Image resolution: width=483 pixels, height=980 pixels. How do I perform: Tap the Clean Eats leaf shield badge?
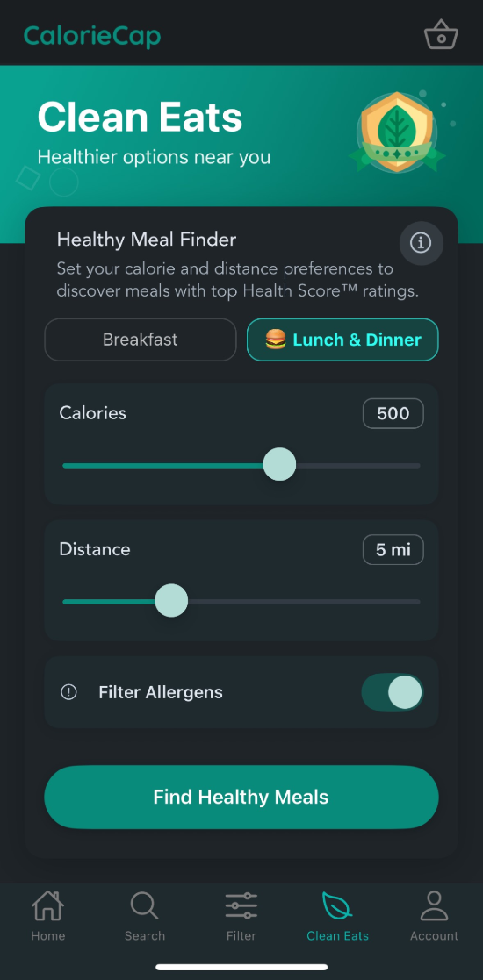click(x=397, y=132)
